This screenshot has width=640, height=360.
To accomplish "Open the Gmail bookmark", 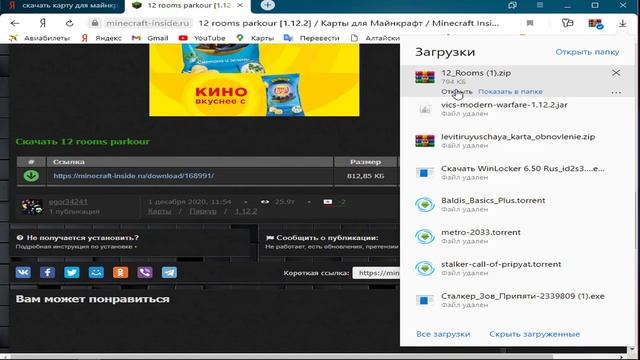I will coord(150,38).
